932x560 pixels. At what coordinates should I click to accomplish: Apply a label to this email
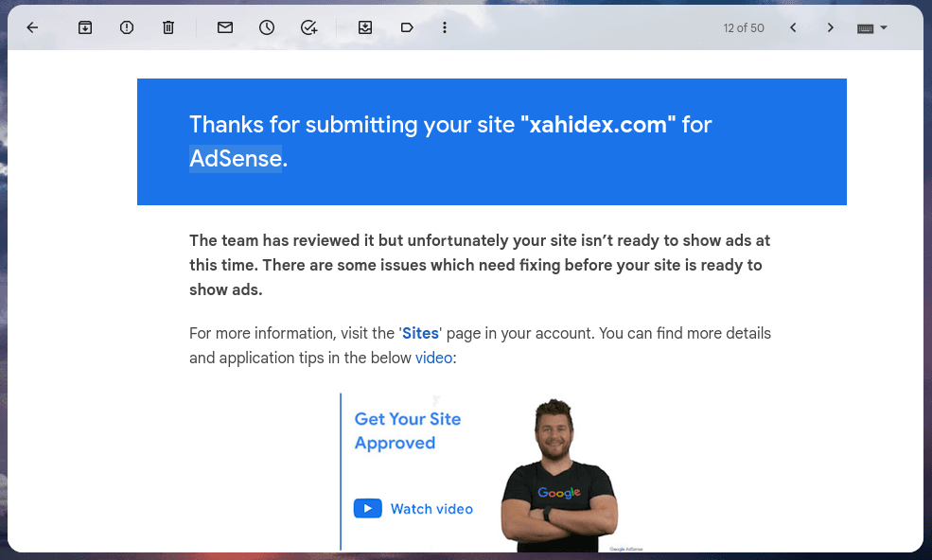(407, 27)
